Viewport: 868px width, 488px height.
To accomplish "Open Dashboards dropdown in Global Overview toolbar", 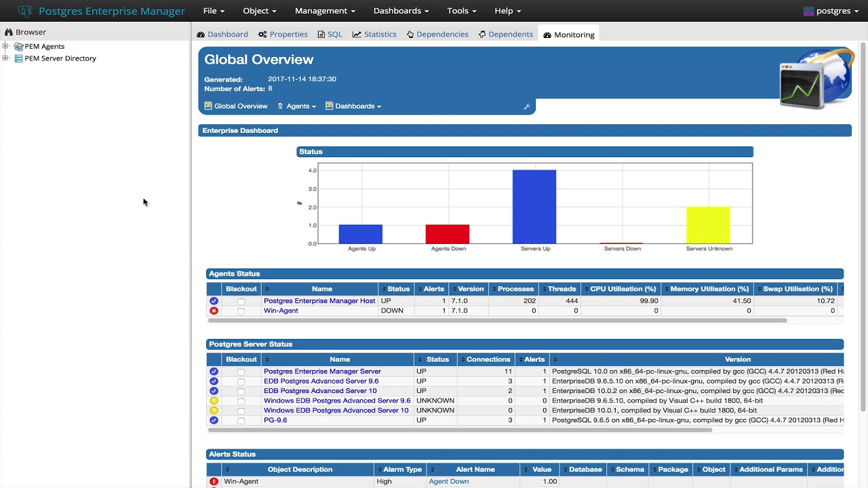I will (353, 106).
